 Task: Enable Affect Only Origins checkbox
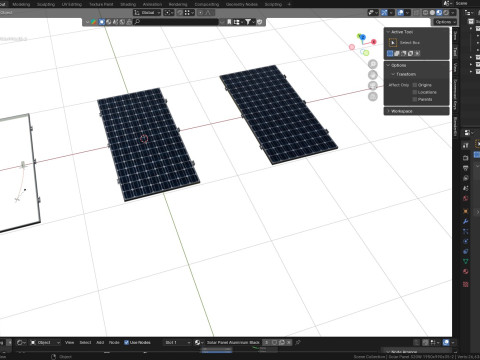415,85
